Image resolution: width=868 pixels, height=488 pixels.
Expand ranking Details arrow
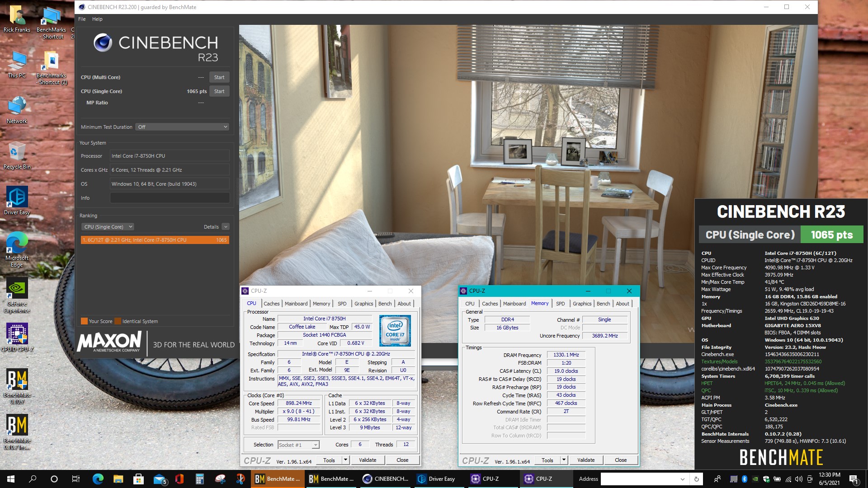point(226,227)
